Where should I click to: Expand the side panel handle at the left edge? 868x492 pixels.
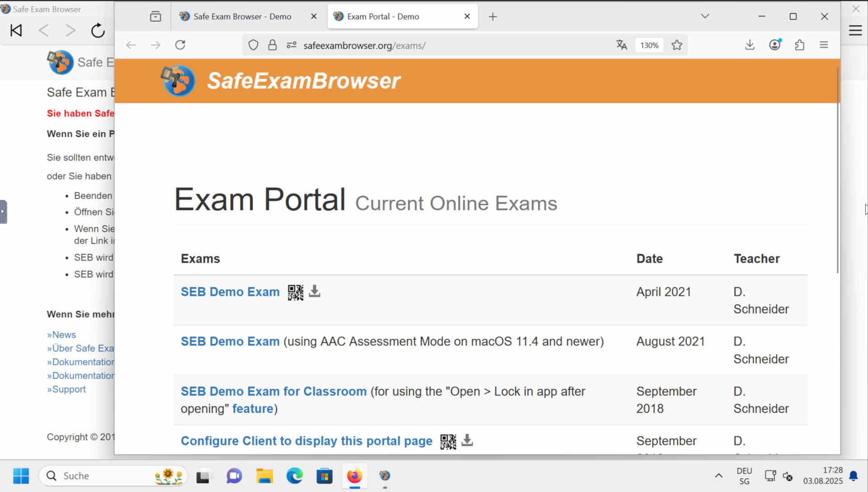3,212
